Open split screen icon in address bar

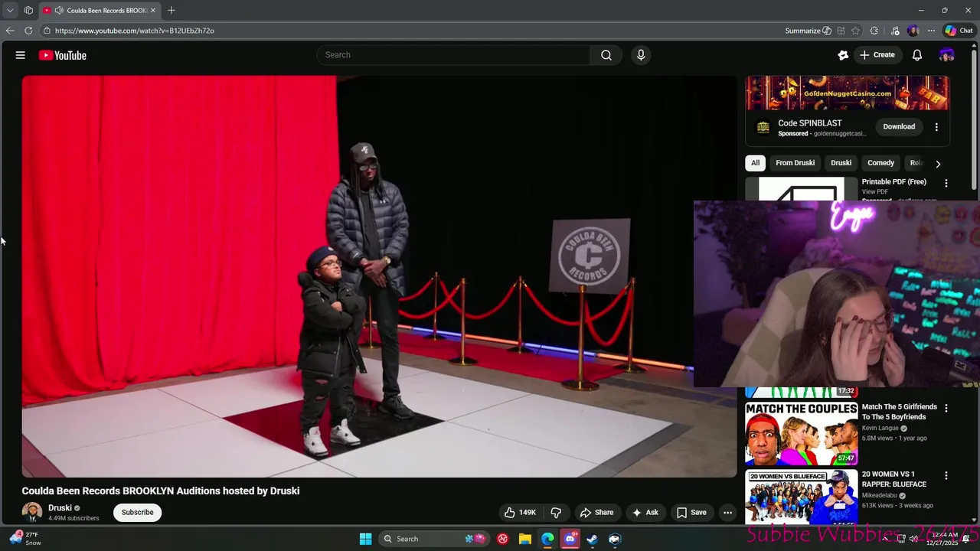click(x=841, y=31)
